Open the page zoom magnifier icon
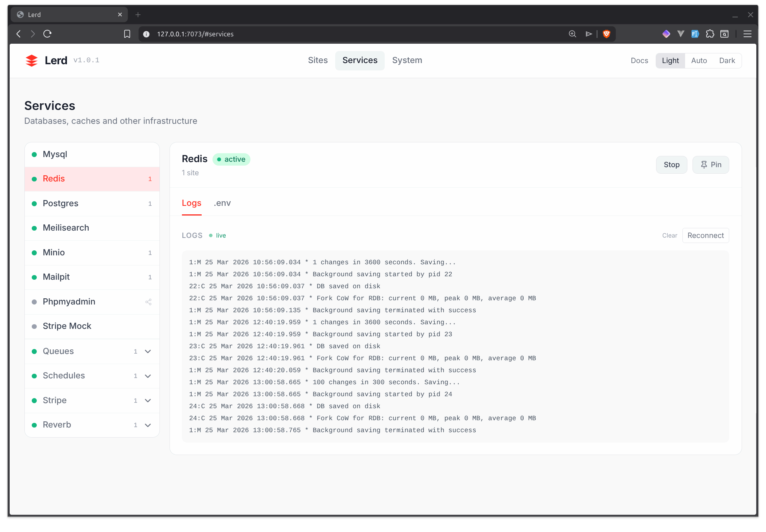 [572, 34]
